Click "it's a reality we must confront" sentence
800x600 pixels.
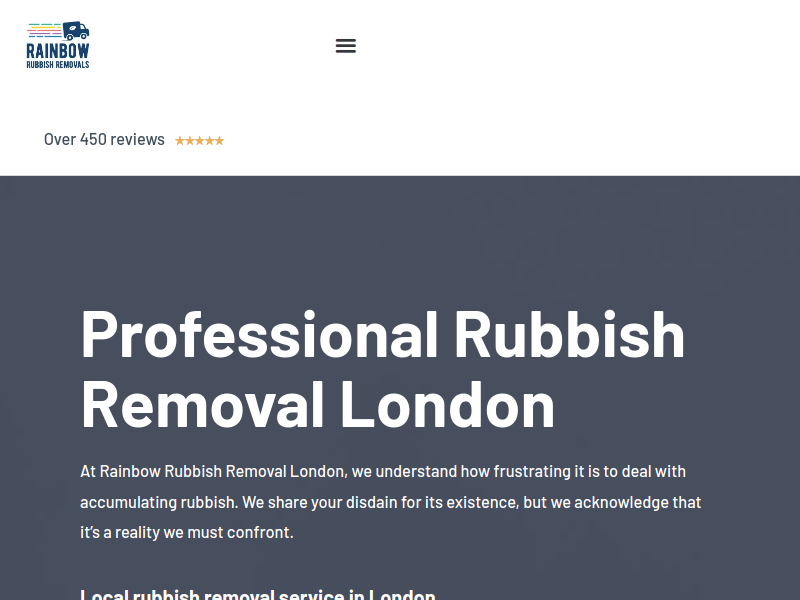[187, 533]
